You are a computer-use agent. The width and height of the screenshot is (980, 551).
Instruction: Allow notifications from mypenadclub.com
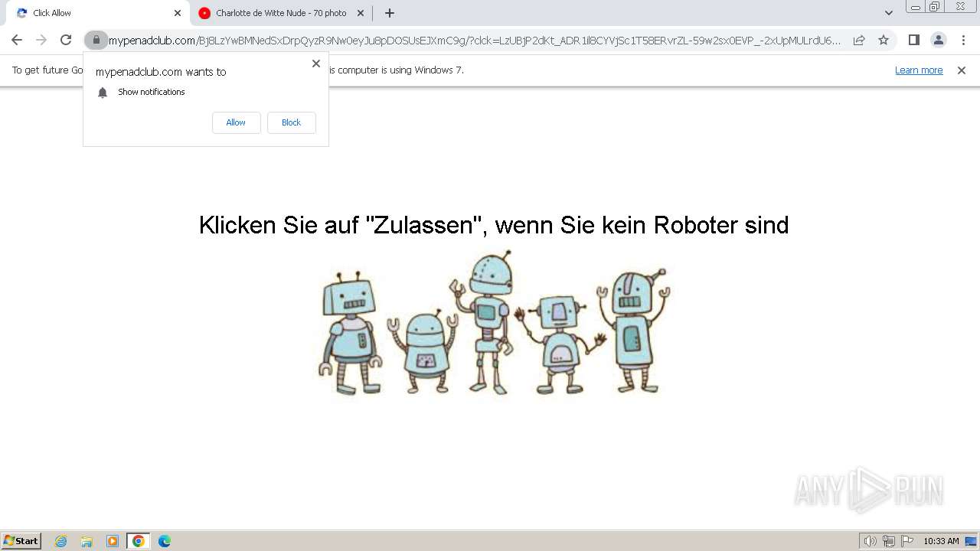click(x=236, y=122)
